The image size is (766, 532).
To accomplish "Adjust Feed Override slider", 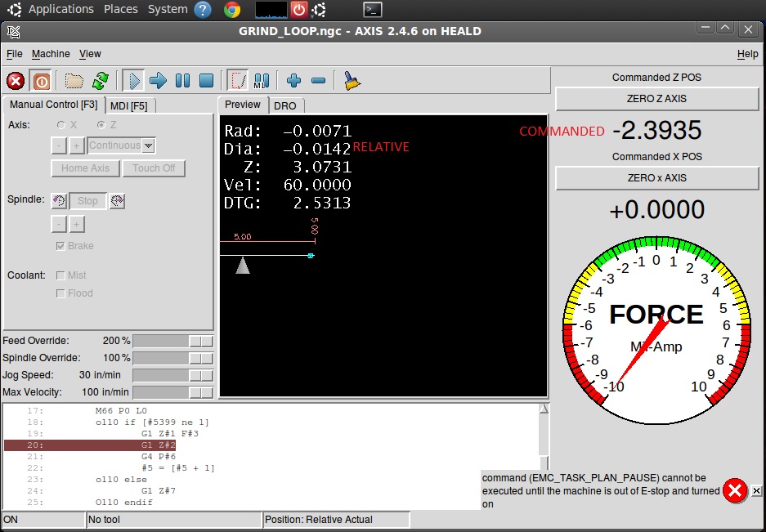I will point(173,341).
